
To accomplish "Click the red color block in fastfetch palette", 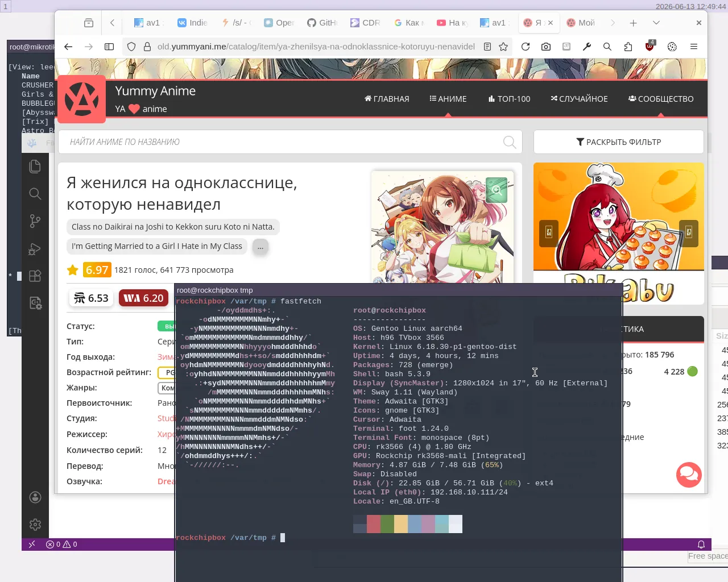I will pyautogui.click(x=374, y=524).
